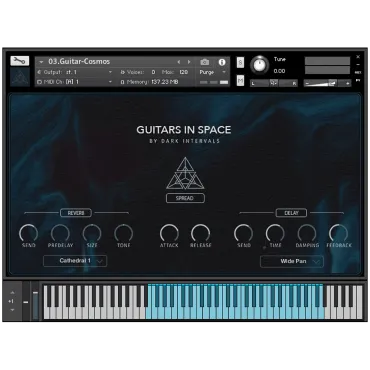Click the AUX button on header edge
Viewport: 370px width, 370px height.
[x=358, y=72]
